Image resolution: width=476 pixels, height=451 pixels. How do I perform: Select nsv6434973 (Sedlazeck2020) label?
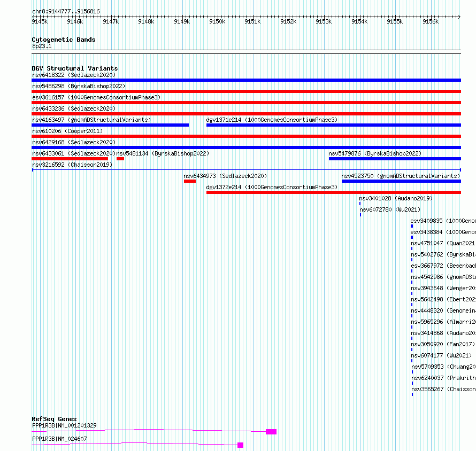tap(225, 176)
